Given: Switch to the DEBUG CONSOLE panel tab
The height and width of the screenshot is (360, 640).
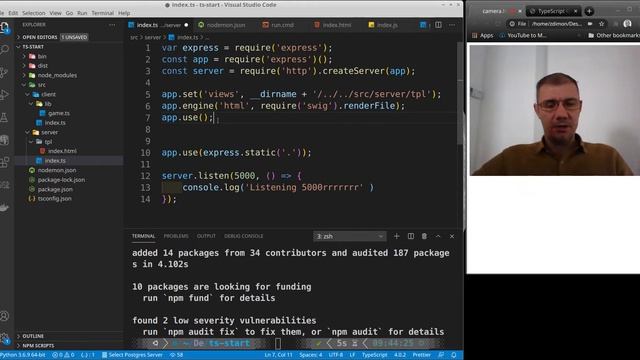Looking at the screenshot, I should point(244,236).
